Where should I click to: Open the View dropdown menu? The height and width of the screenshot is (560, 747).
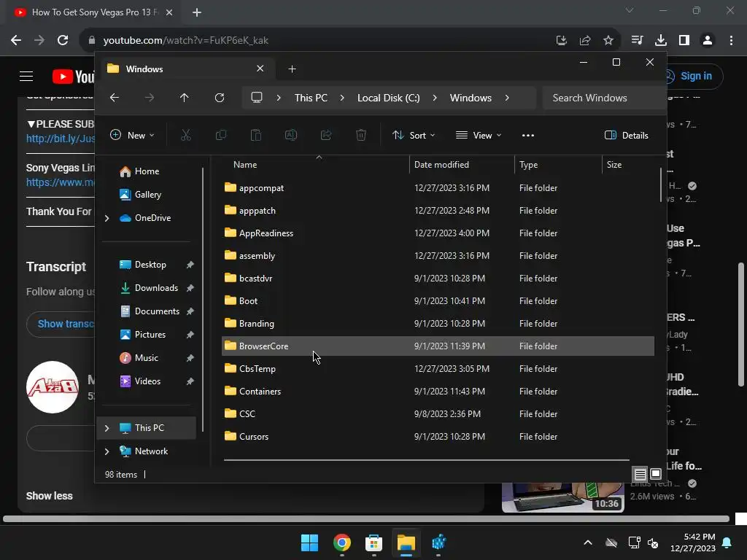(479, 135)
